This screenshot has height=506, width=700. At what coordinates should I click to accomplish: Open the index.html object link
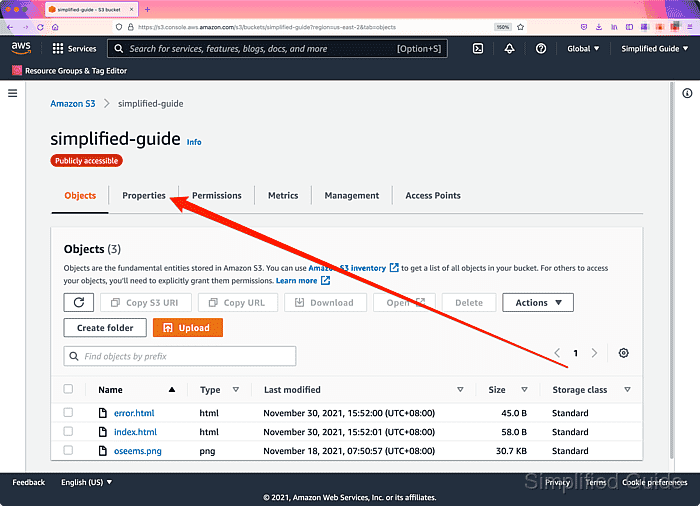[135, 432]
